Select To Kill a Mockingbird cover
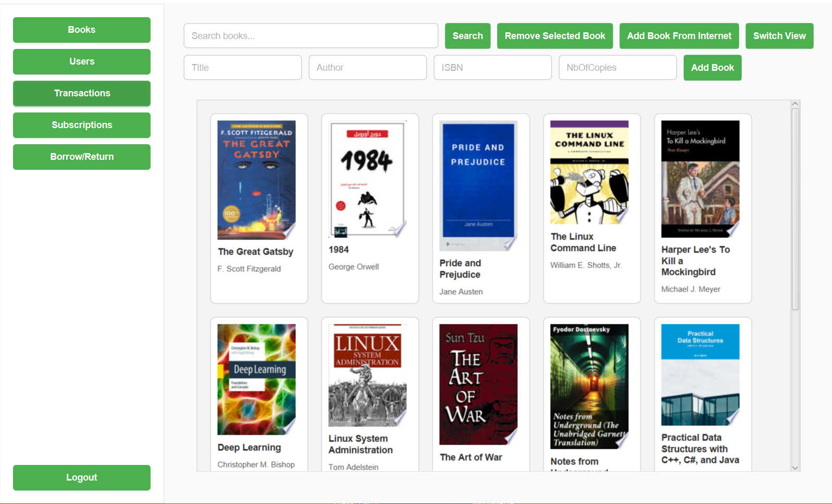Screen dimensions: 832x504 (700, 179)
